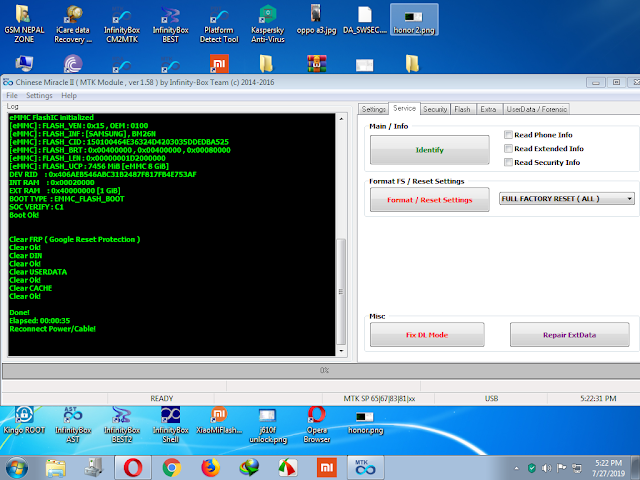Open Kaspersky shield tray icon

point(531,468)
